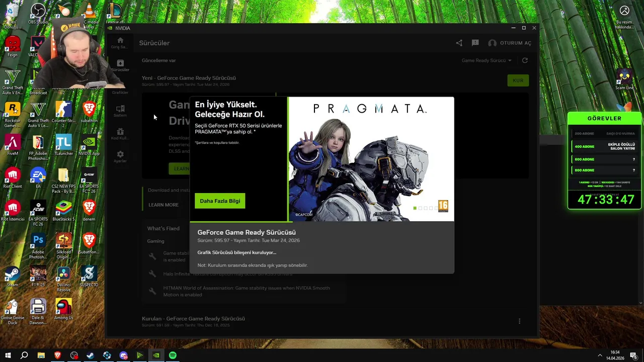Open the Scam Line desktop icon
This screenshot has height=362, width=644.
[624, 79]
